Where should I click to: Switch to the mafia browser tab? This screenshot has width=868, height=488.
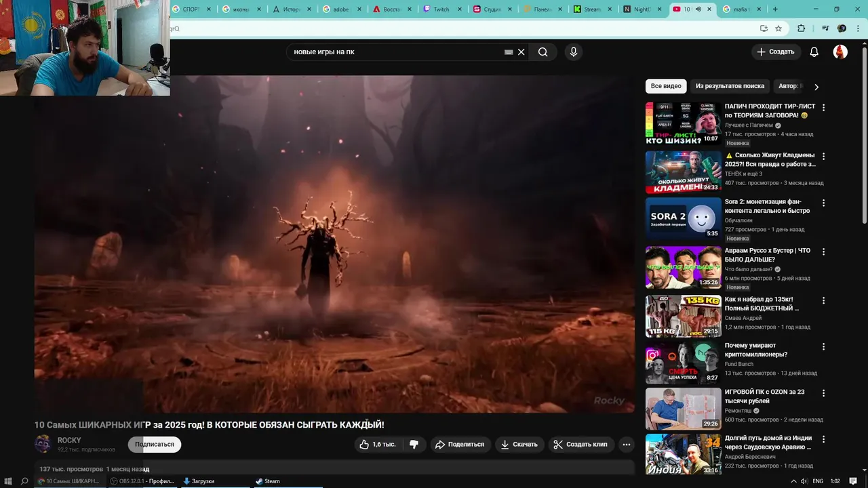click(741, 9)
